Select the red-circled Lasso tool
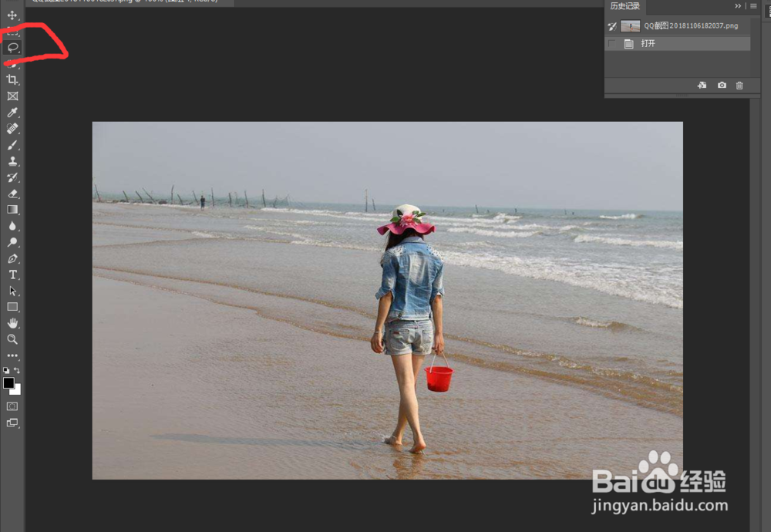771x532 pixels. [12, 49]
